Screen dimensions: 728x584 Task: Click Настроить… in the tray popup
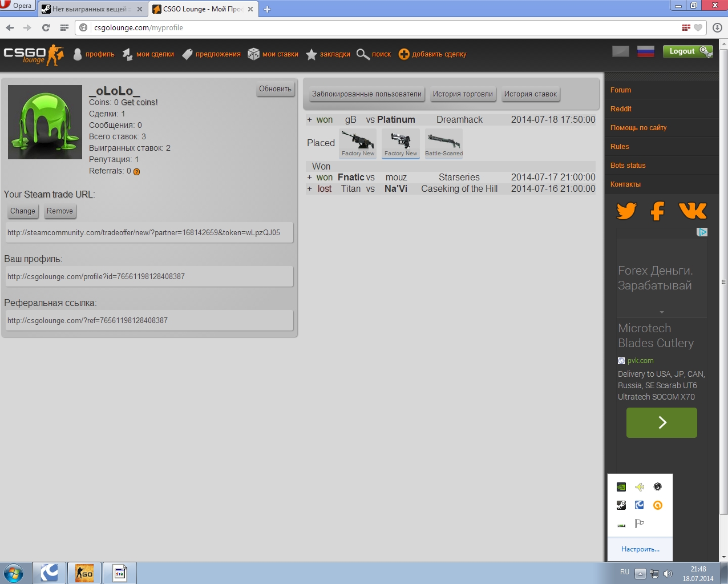[640, 549]
